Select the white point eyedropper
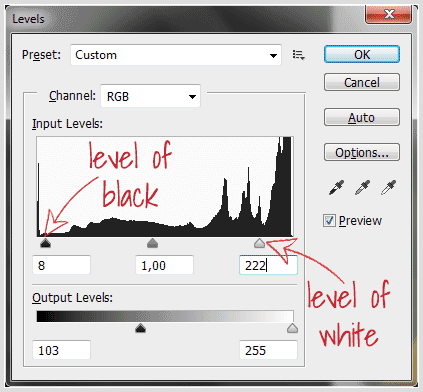 tap(388, 187)
